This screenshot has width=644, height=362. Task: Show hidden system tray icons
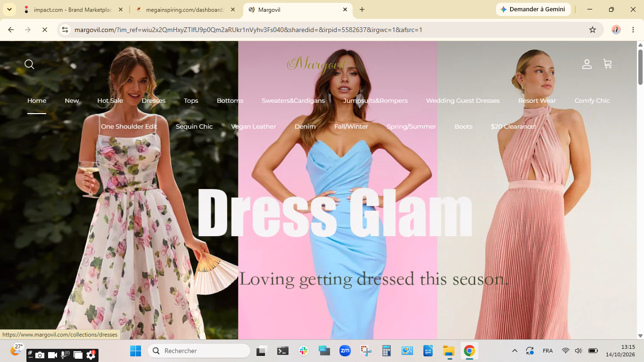515,351
